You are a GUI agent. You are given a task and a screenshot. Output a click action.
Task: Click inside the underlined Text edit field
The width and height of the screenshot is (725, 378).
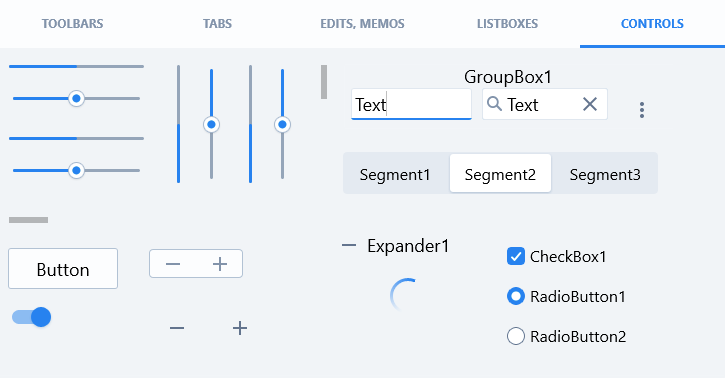pos(411,104)
